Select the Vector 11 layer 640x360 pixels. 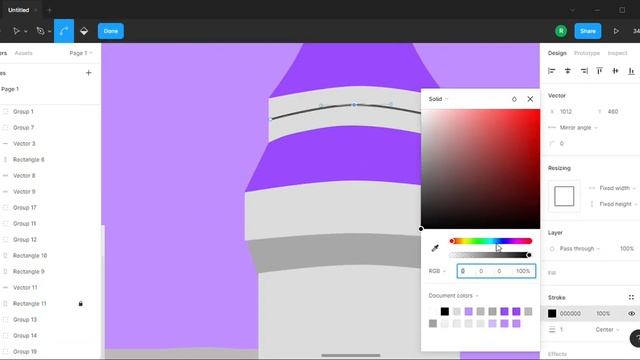(25, 288)
